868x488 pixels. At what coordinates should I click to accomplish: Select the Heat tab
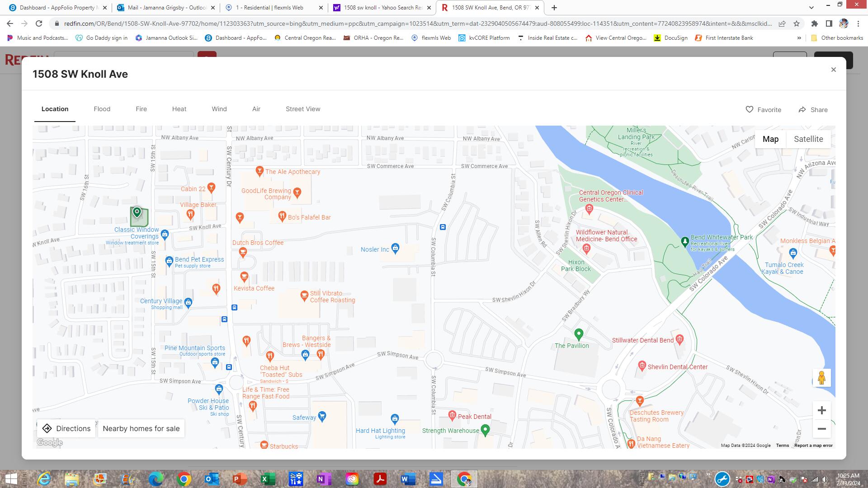(179, 109)
